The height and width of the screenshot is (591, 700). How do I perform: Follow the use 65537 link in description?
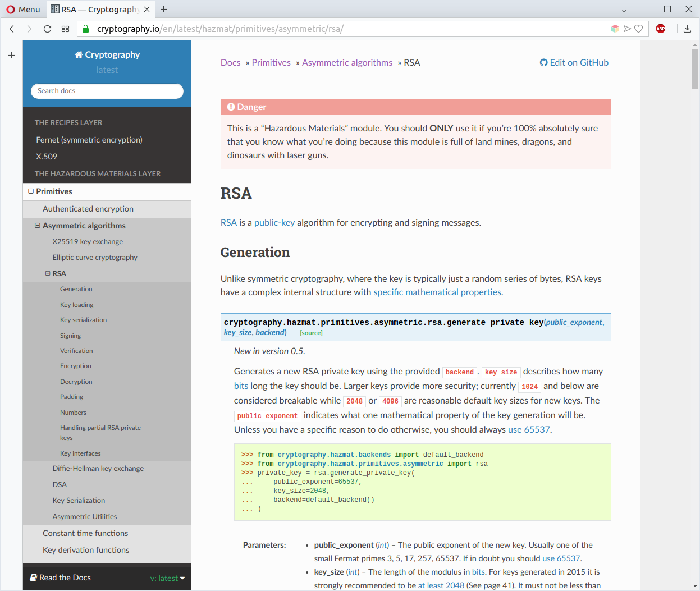[529, 430]
